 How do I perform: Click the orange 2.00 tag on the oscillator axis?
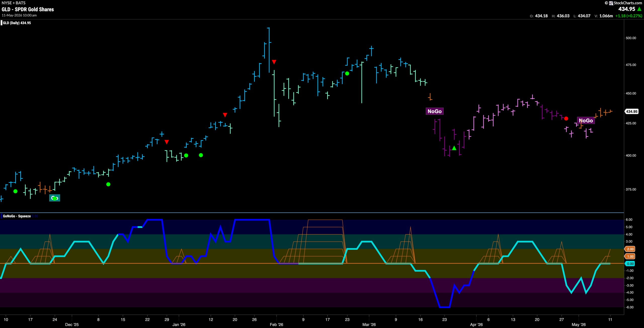point(630,249)
